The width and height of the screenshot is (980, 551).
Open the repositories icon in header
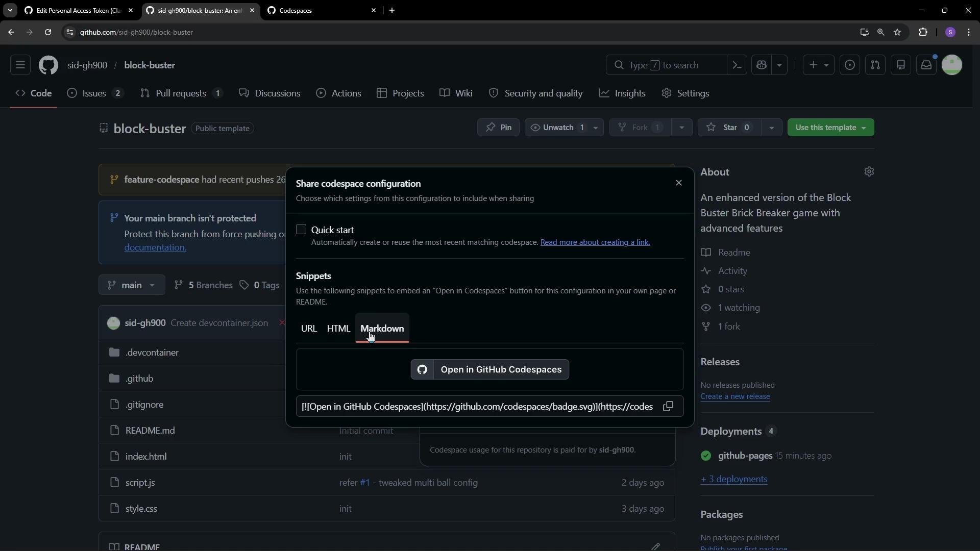[x=901, y=65]
